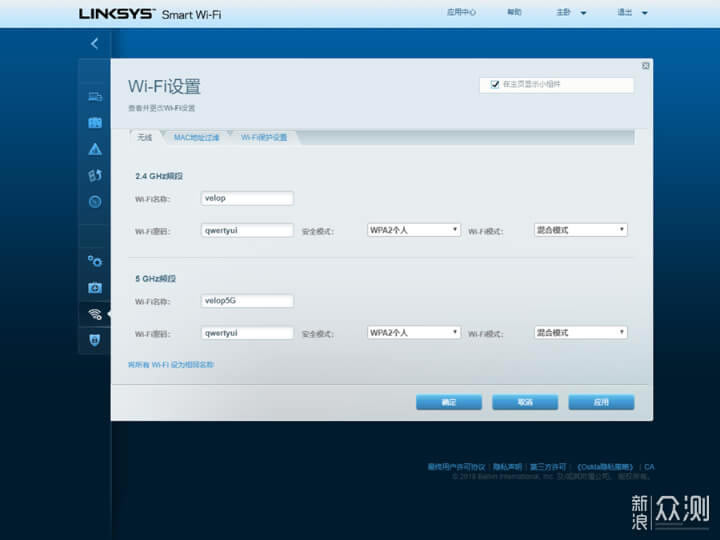
Task: Switch to the Wi-Fi保护设置 tab
Action: pyautogui.click(x=264, y=138)
